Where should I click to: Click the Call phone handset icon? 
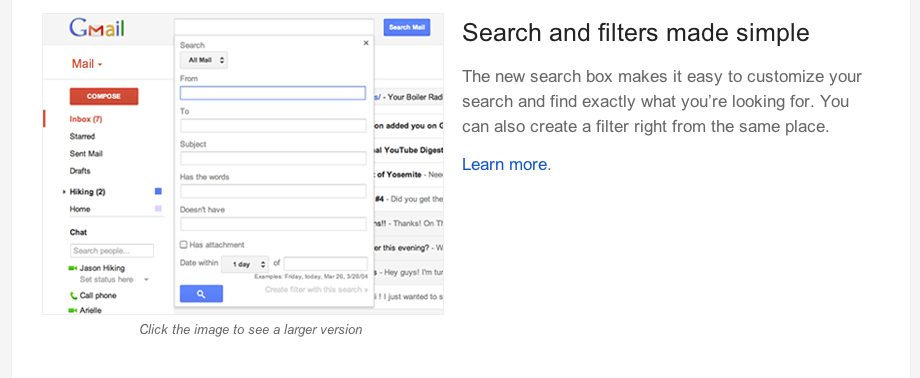[73, 296]
